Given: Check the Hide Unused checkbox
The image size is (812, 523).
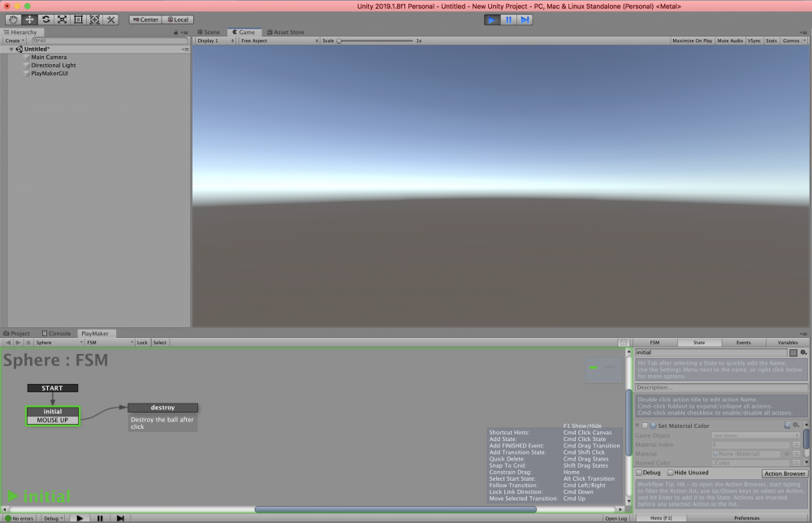Looking at the screenshot, I should coord(670,473).
